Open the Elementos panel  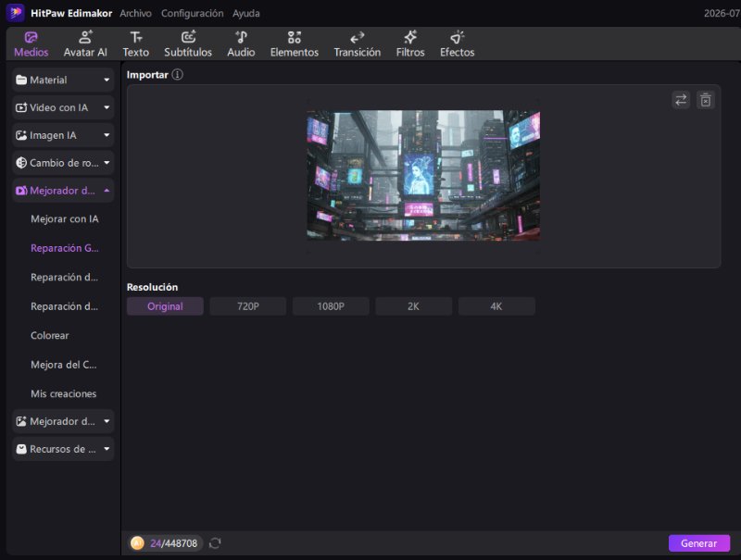point(294,44)
